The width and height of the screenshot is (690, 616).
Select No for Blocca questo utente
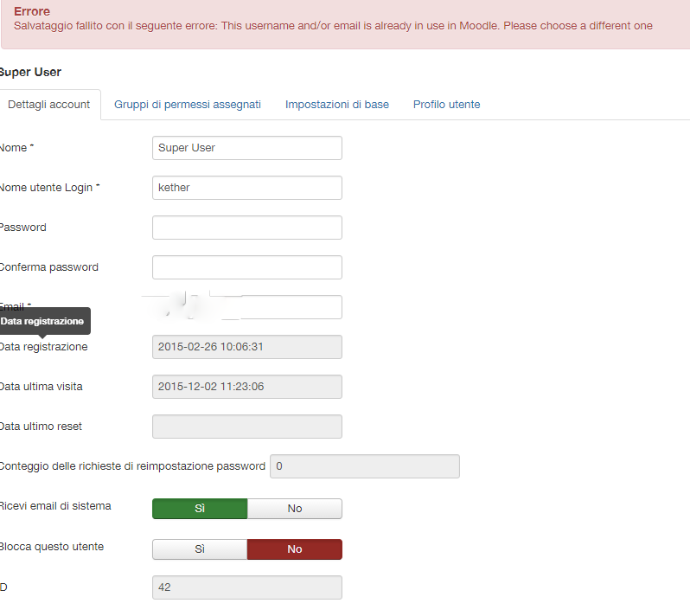tap(295, 549)
